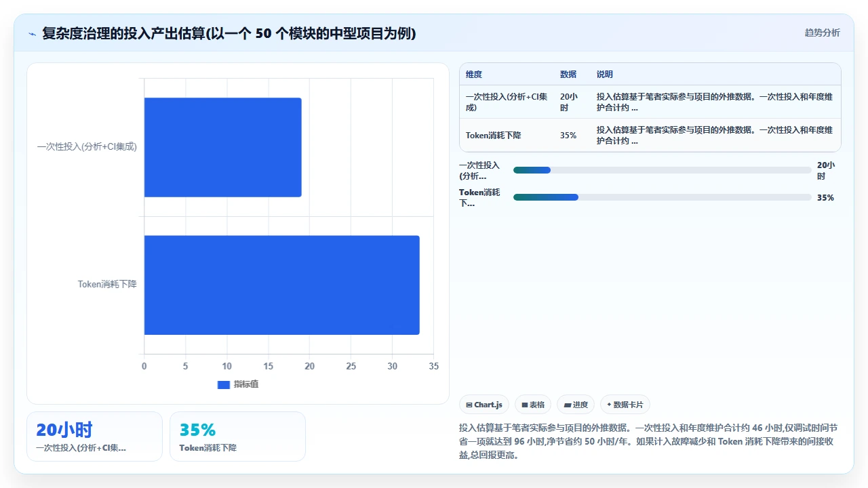Open the 20小时 data card

(x=94, y=436)
